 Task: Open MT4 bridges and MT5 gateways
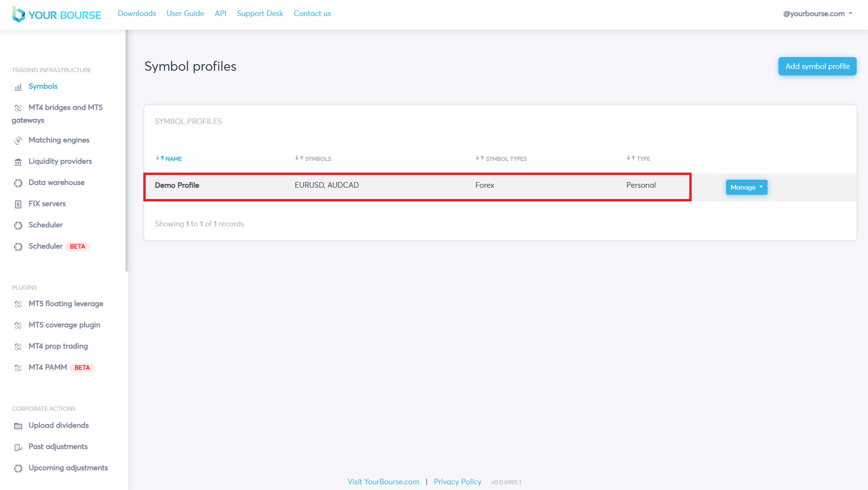pyautogui.click(x=57, y=114)
